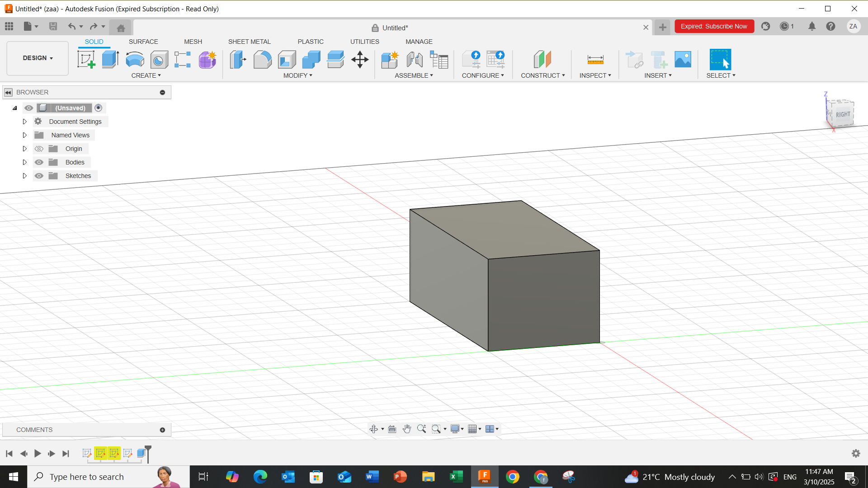The height and width of the screenshot is (488, 868).
Task: Select the Joint tool
Action: point(414,59)
